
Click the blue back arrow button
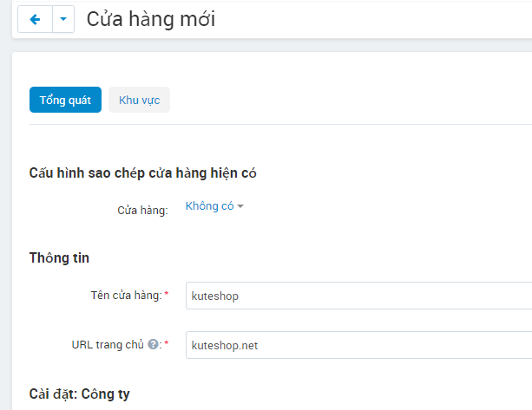pos(35,19)
